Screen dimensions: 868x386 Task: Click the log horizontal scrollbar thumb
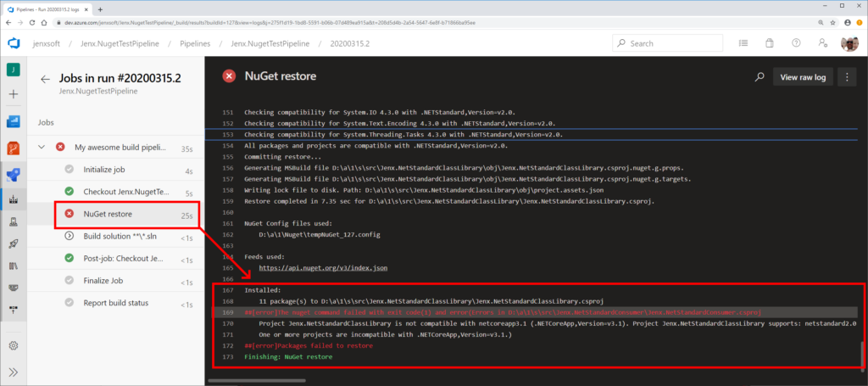point(257,380)
